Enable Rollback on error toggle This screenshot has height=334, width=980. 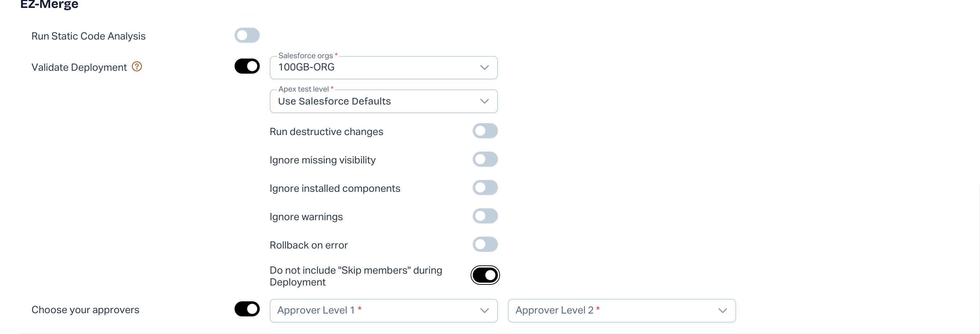pos(485,244)
